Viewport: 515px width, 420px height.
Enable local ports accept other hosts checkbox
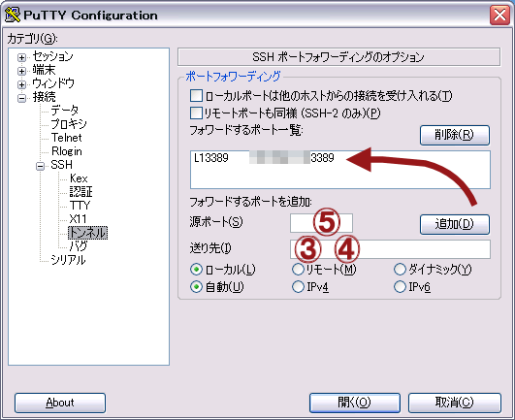click(x=196, y=96)
